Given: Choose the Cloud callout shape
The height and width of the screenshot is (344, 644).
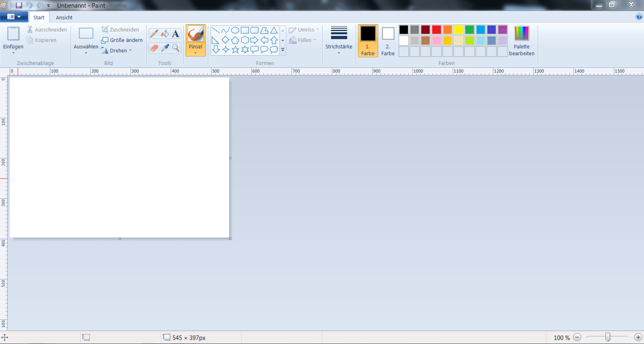Looking at the screenshot, I should click(x=274, y=50).
